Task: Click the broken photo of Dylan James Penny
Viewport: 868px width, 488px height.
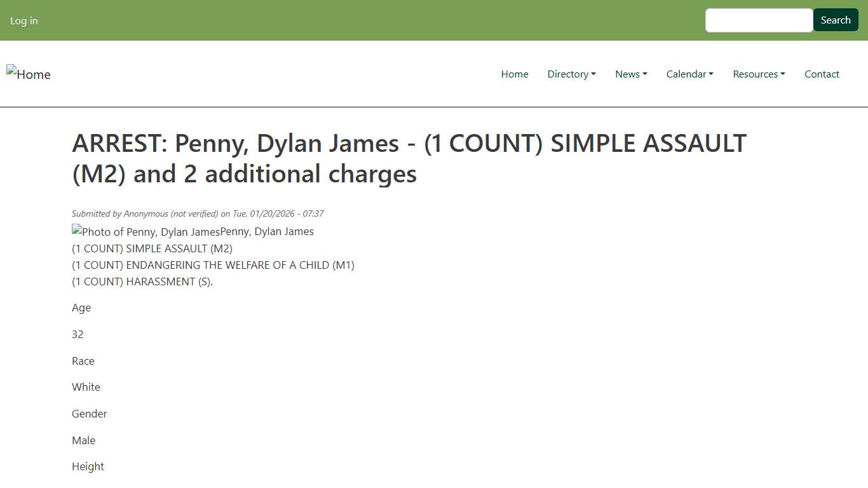Action: pyautogui.click(x=145, y=231)
